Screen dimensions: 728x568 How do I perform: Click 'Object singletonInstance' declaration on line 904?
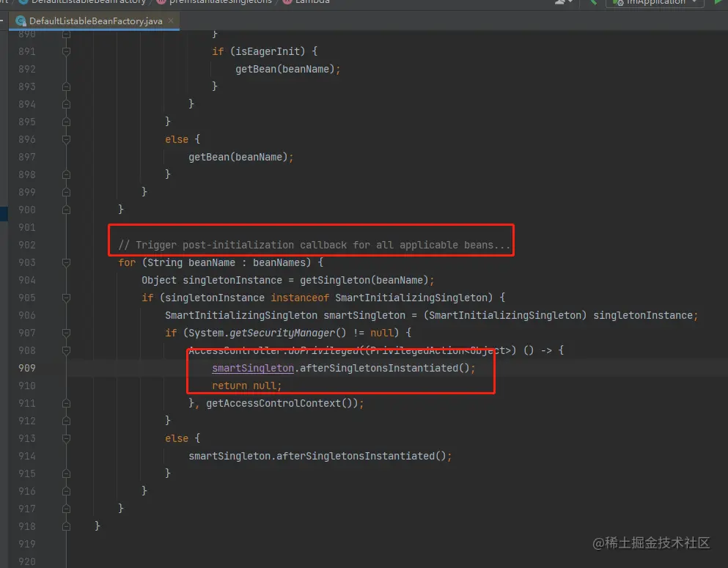pos(212,280)
